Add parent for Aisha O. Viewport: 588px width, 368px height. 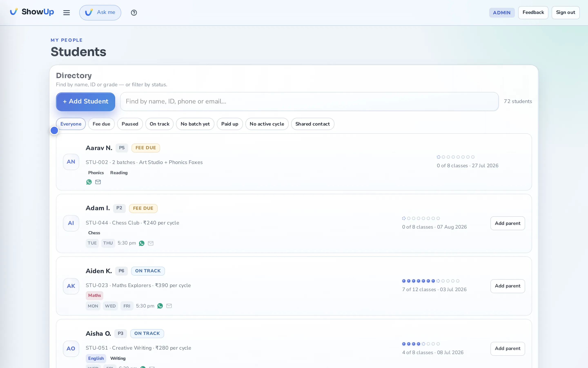[508, 349]
